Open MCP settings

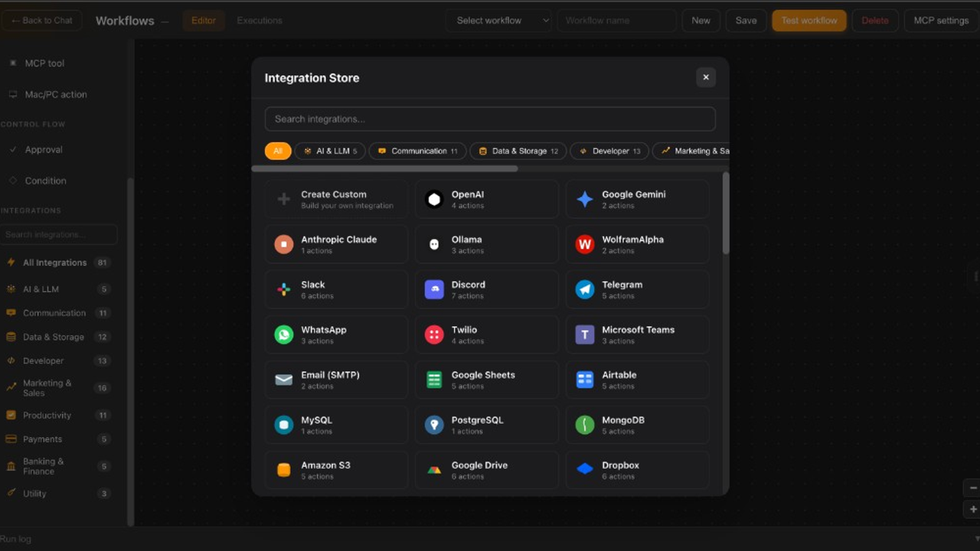(x=941, y=21)
